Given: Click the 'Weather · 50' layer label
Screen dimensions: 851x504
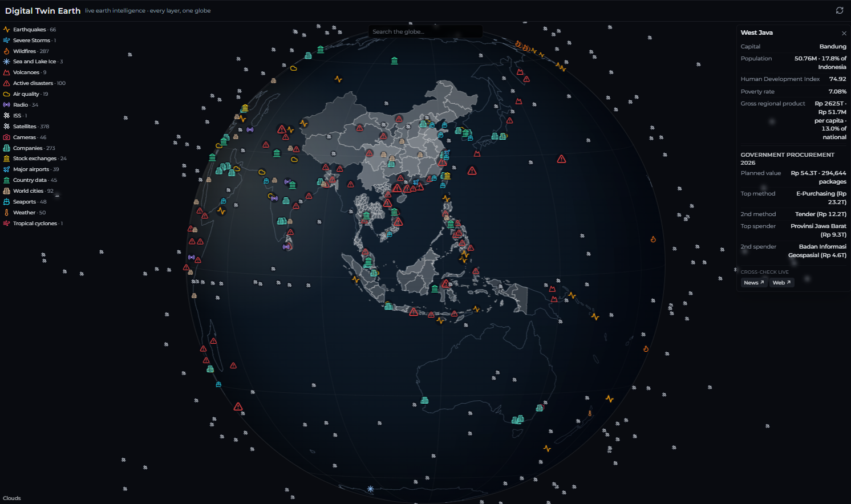Looking at the screenshot, I should point(29,213).
